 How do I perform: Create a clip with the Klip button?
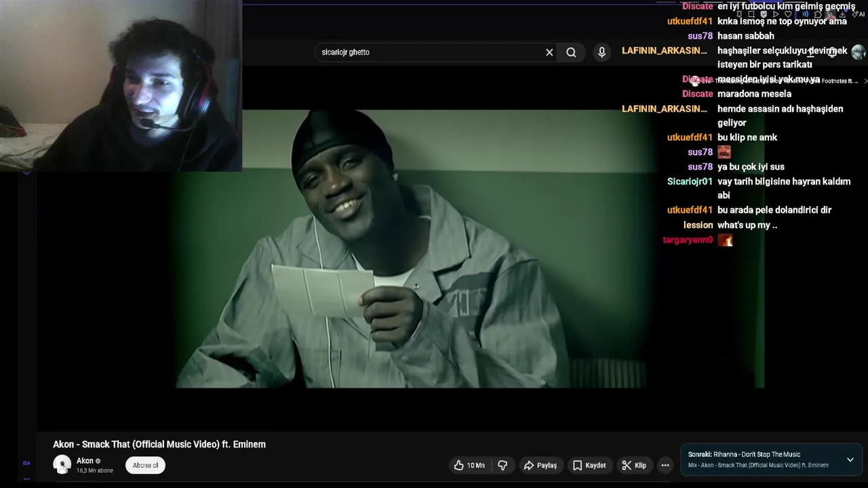[x=634, y=465]
